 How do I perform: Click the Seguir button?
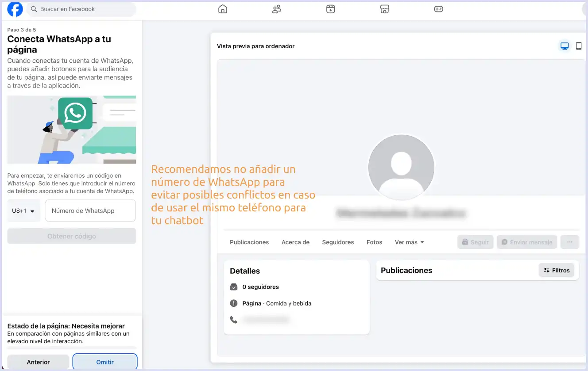(475, 242)
